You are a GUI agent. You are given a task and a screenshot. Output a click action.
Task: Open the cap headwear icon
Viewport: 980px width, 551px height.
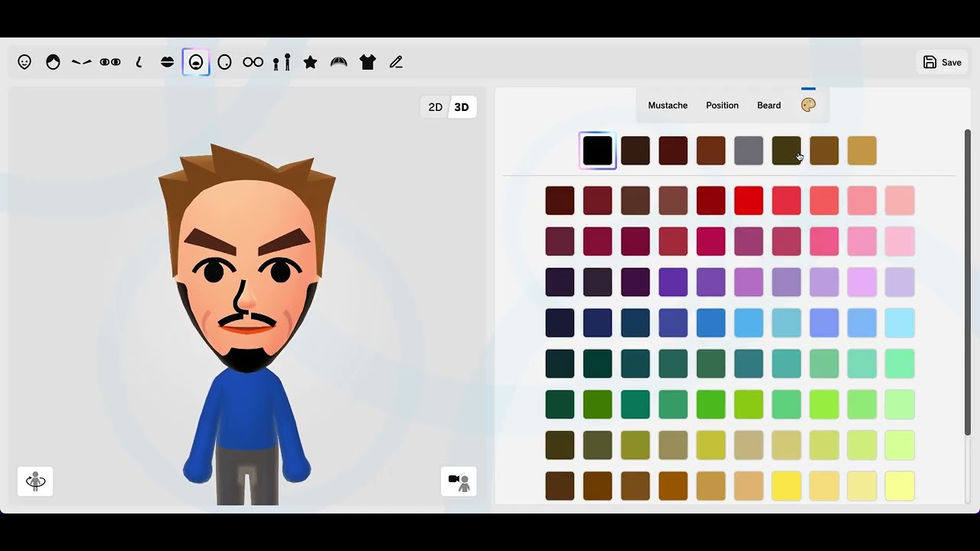click(x=338, y=63)
